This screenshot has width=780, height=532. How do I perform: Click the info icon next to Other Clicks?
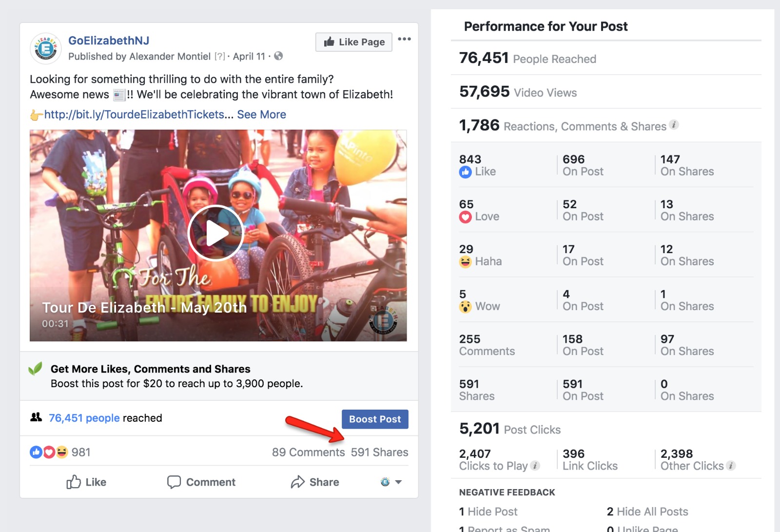(731, 466)
